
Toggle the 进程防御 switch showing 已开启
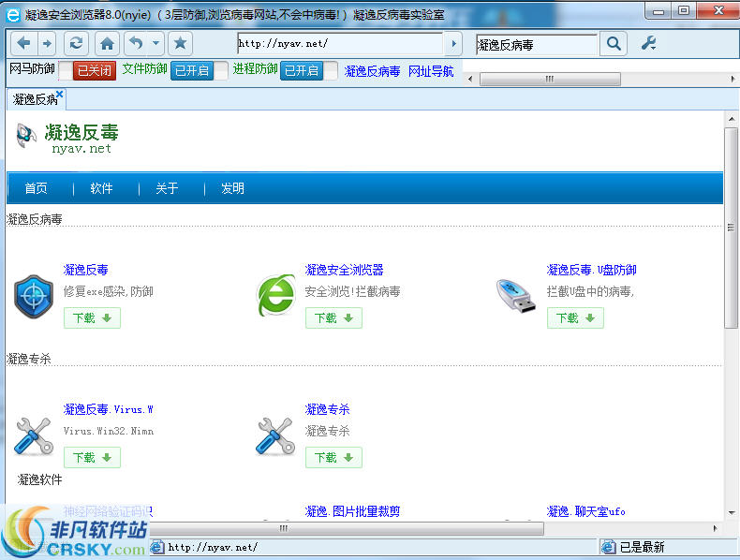coord(309,71)
